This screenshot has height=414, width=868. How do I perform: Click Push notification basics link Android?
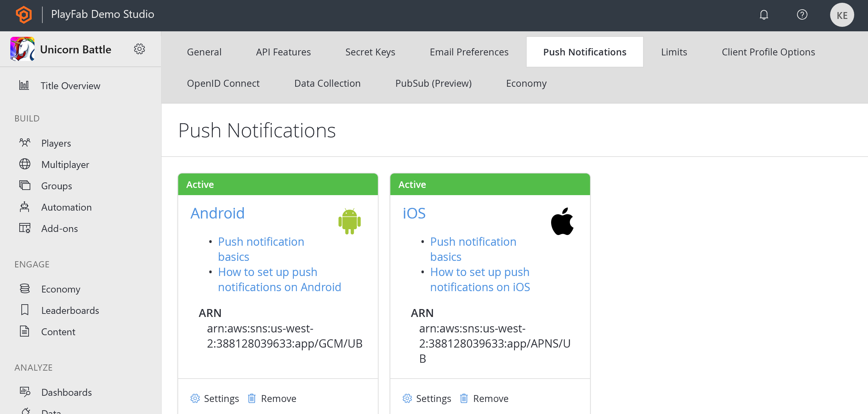pyautogui.click(x=260, y=249)
